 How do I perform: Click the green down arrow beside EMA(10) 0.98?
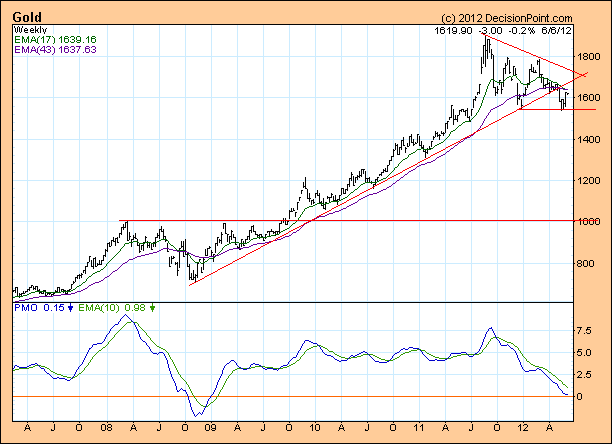pyautogui.click(x=152, y=307)
